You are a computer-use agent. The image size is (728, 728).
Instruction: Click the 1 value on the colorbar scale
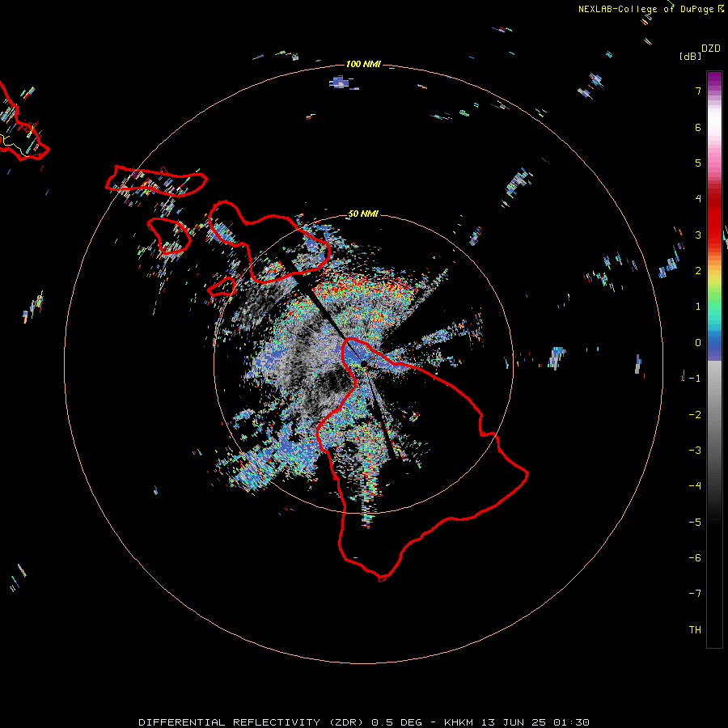(698, 307)
